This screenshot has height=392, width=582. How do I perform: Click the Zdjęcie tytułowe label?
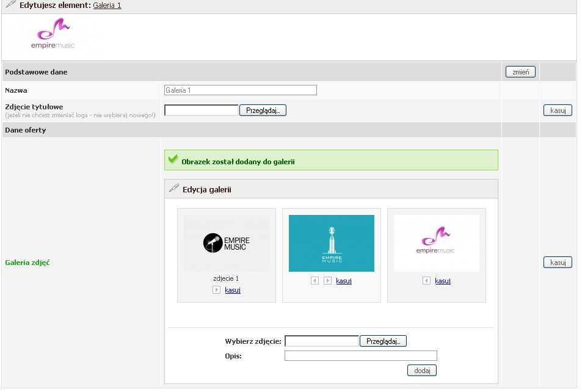(34, 107)
